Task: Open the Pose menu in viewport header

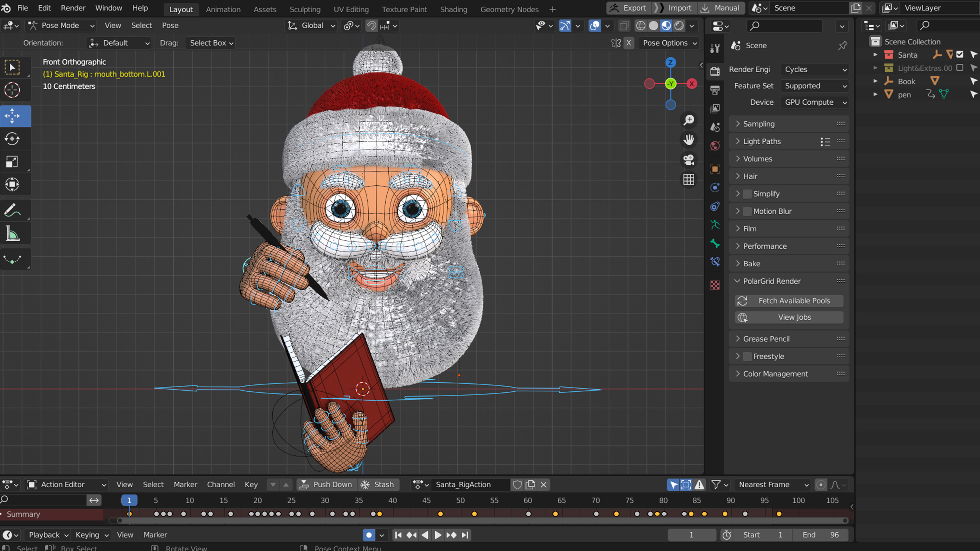Action: (x=170, y=26)
